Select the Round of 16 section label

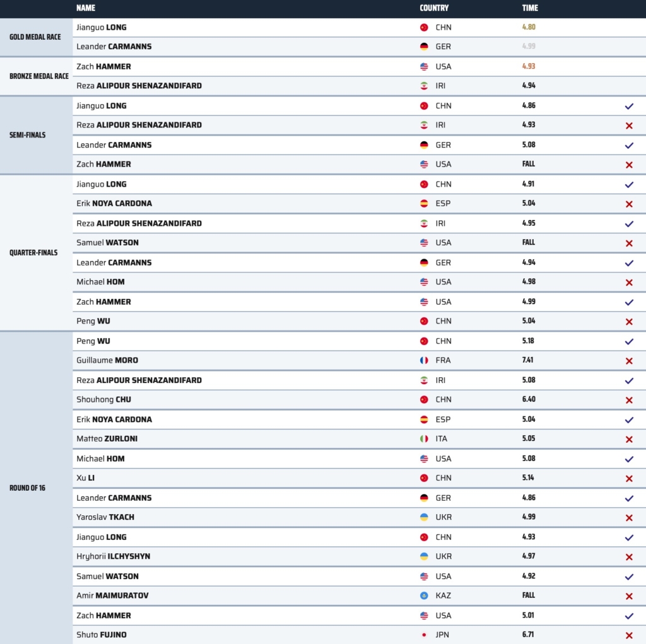click(27, 488)
